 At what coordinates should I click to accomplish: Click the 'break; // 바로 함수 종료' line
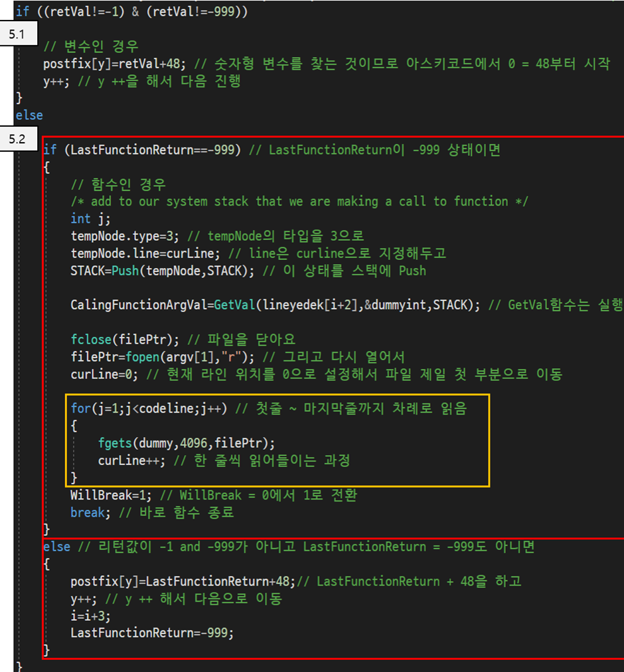tap(152, 512)
